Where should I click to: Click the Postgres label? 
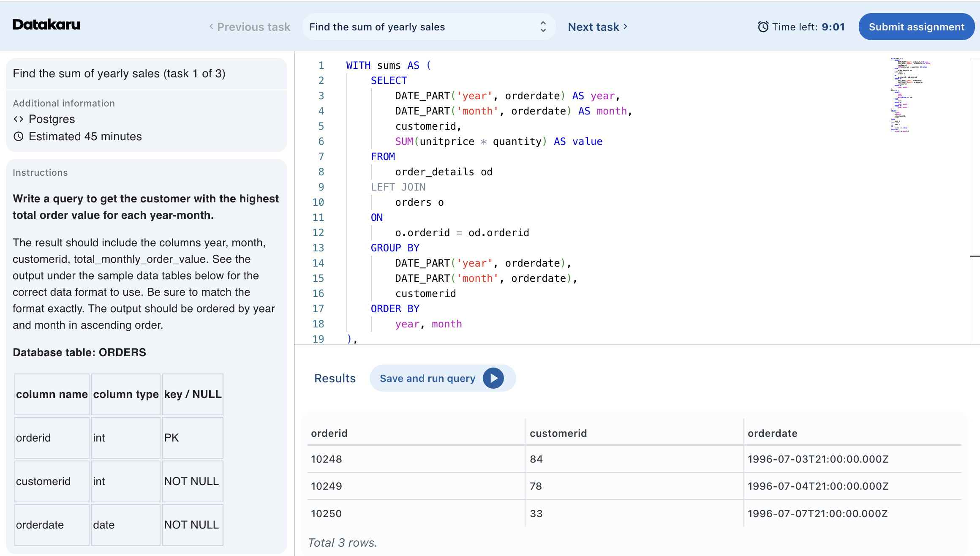52,119
